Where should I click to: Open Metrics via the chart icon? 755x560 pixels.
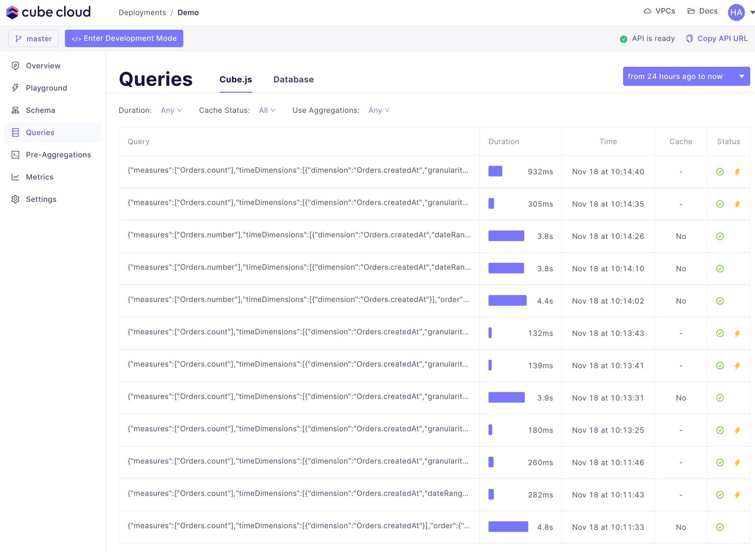15,177
